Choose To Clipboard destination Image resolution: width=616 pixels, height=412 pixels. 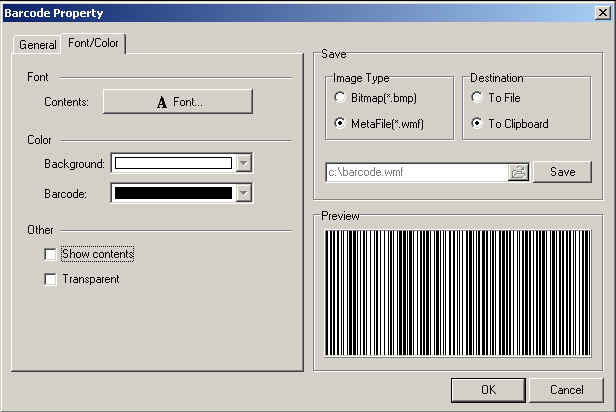pos(477,124)
